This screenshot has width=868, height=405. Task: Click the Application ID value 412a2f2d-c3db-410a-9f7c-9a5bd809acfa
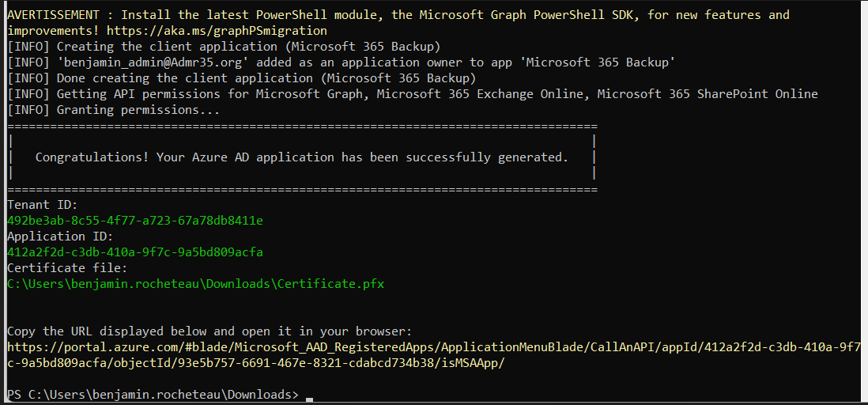coord(135,252)
